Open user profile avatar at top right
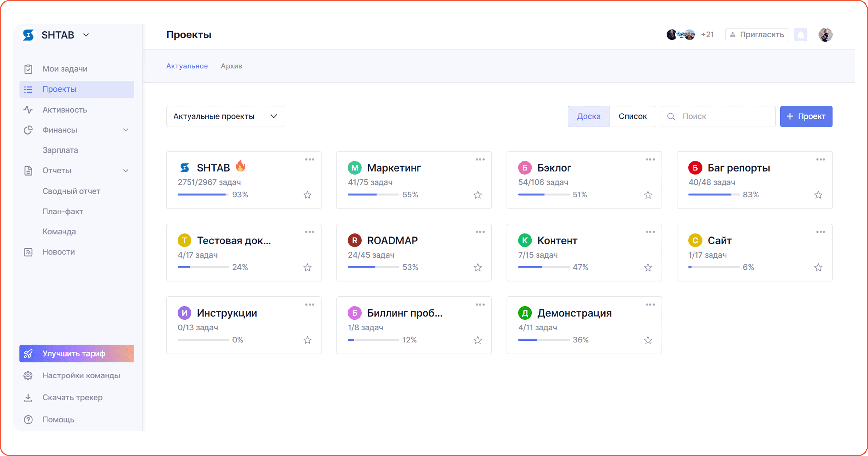Image resolution: width=868 pixels, height=456 pixels. (x=825, y=35)
